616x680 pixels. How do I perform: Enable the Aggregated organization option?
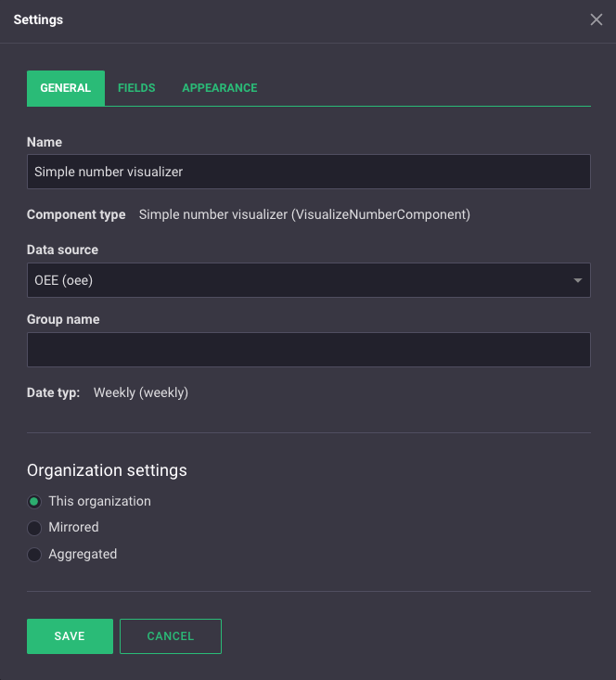pos(34,555)
